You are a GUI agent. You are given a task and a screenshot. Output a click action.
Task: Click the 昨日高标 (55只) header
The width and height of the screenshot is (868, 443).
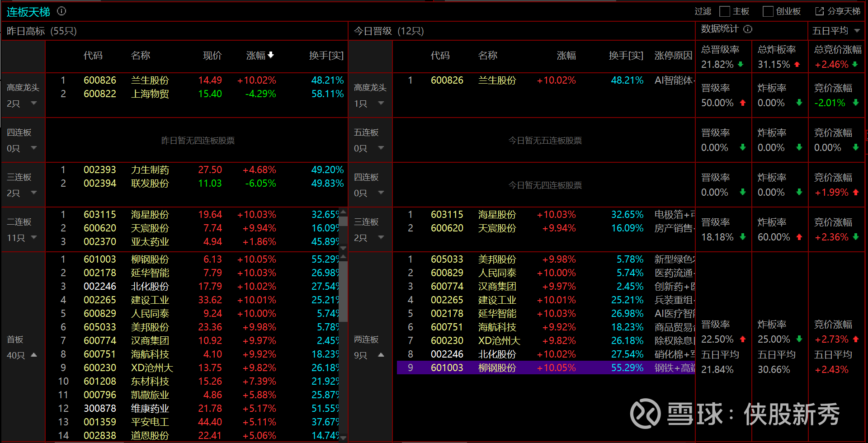[x=42, y=31]
